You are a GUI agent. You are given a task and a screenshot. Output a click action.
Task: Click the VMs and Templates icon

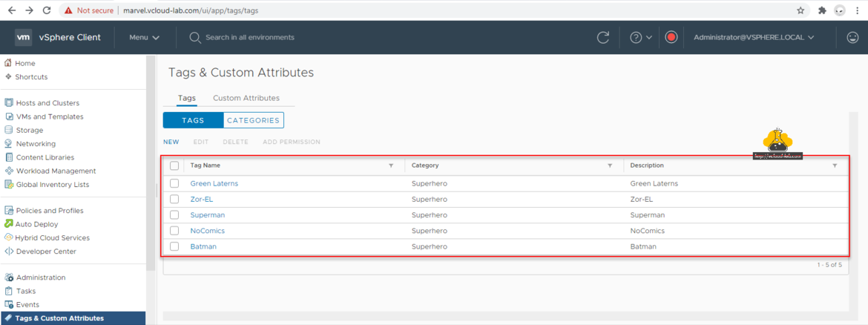(x=8, y=116)
